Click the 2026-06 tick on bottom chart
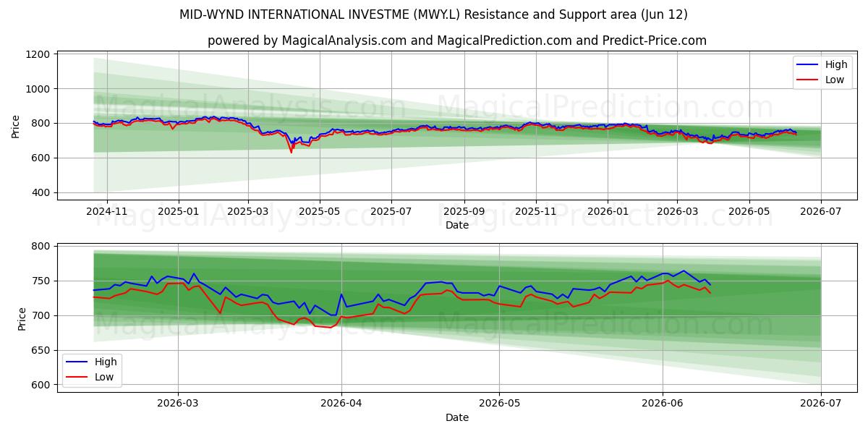 [663, 404]
